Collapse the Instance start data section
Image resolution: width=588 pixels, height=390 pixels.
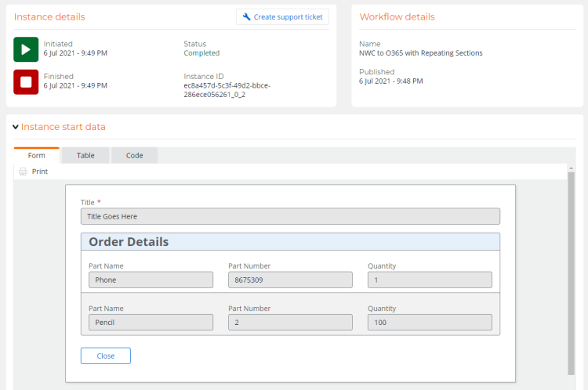coord(16,127)
